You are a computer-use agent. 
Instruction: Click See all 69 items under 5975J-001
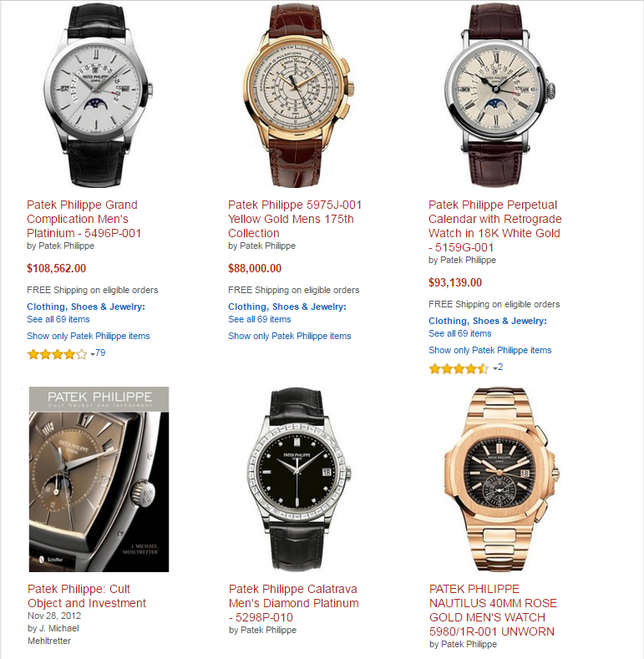click(x=260, y=319)
